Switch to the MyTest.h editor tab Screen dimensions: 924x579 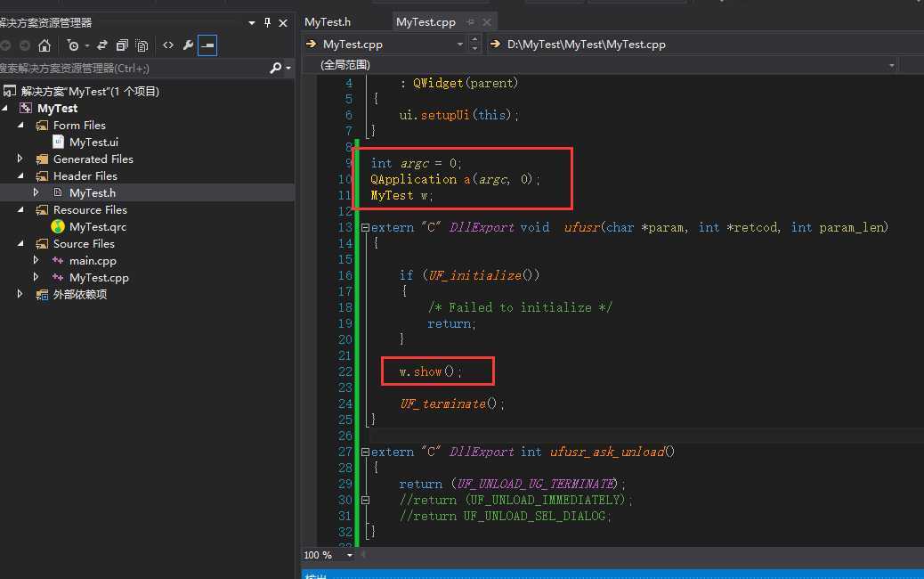(x=328, y=21)
